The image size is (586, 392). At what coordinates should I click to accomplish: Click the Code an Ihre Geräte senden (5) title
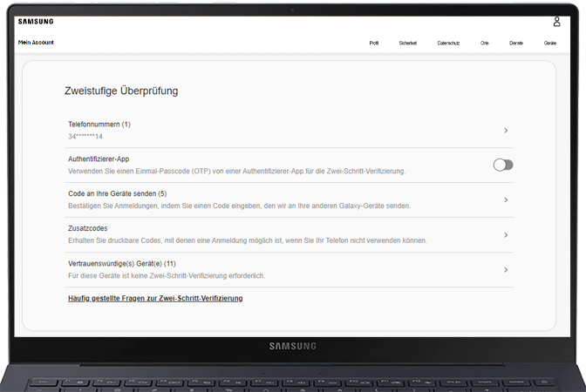[x=118, y=193]
